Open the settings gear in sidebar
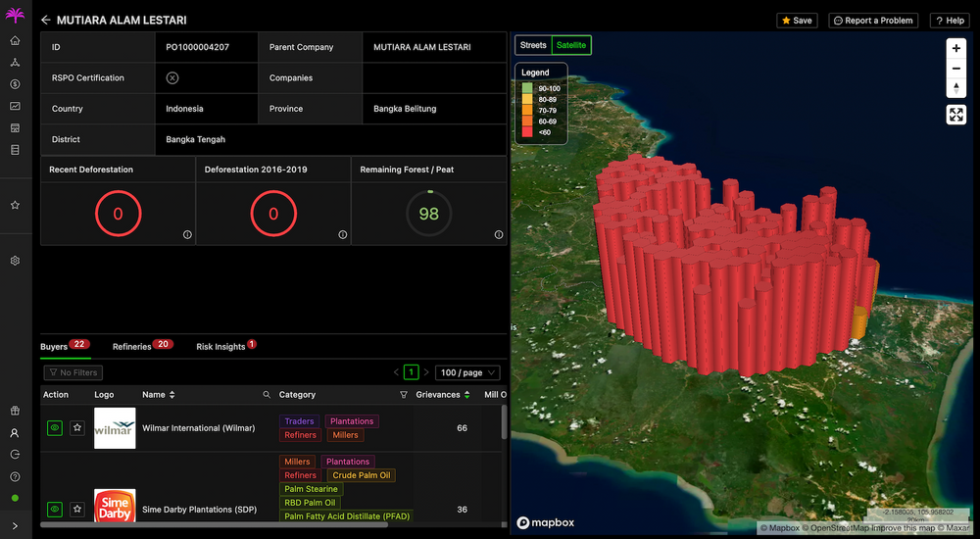This screenshot has width=980, height=539. (x=15, y=262)
